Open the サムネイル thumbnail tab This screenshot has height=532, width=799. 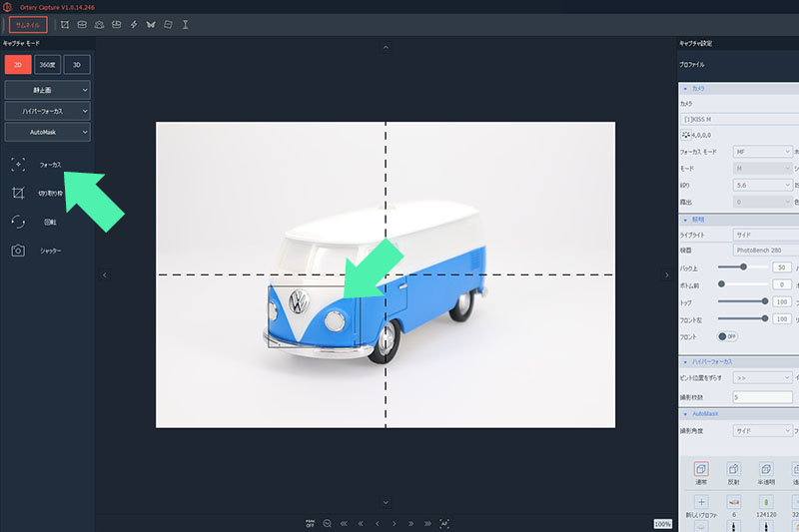29,24
